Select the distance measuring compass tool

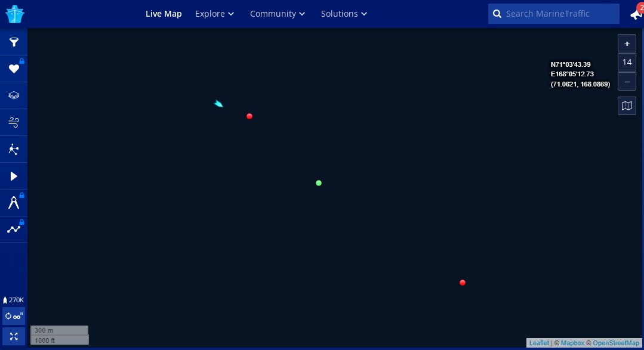pyautogui.click(x=14, y=203)
